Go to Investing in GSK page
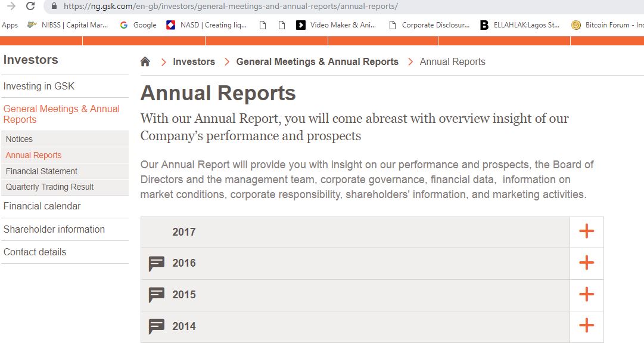This screenshot has width=644, height=343. pos(39,86)
